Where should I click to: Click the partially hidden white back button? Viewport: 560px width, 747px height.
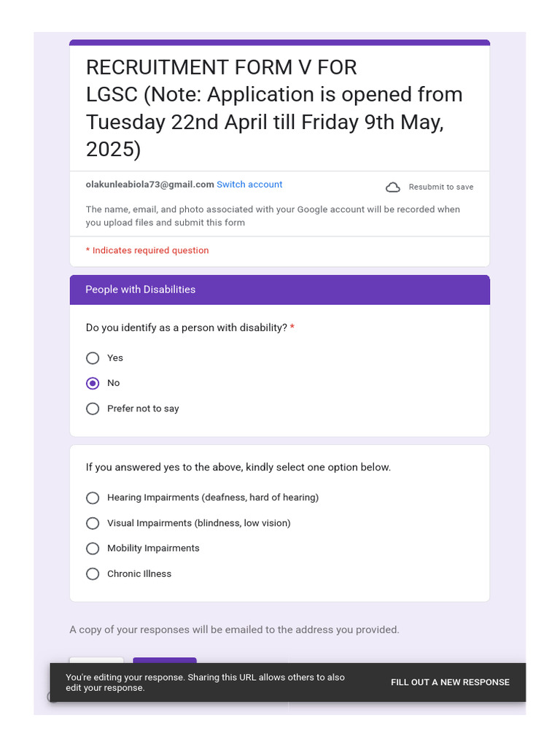click(97, 660)
